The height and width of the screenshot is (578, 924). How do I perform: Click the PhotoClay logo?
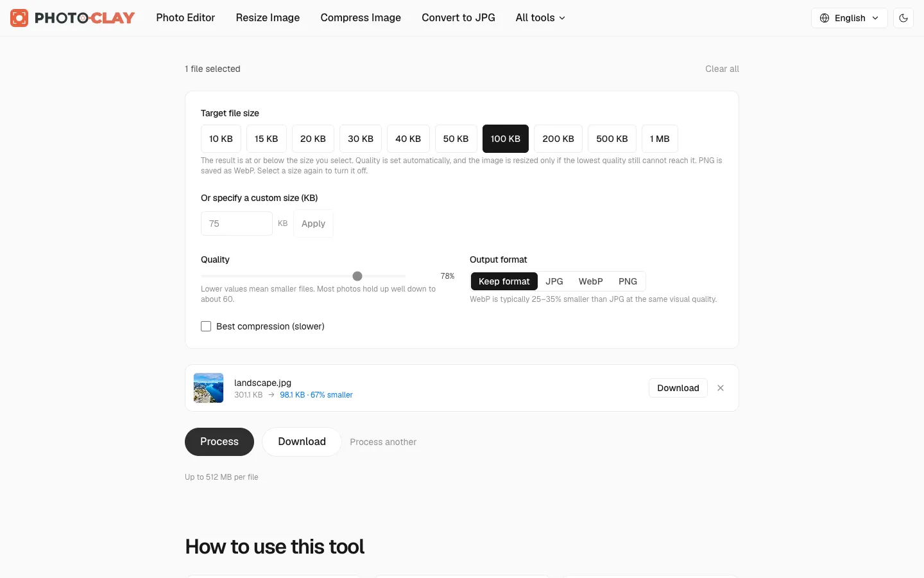click(x=73, y=18)
